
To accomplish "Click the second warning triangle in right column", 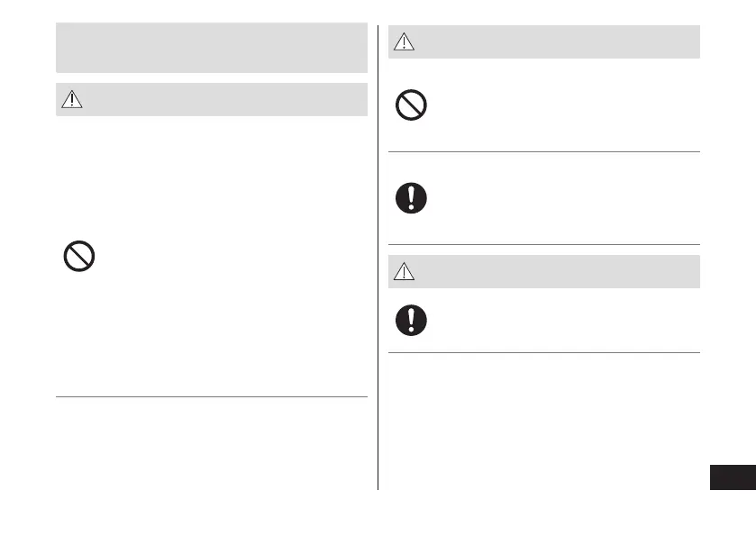I will 405,271.
